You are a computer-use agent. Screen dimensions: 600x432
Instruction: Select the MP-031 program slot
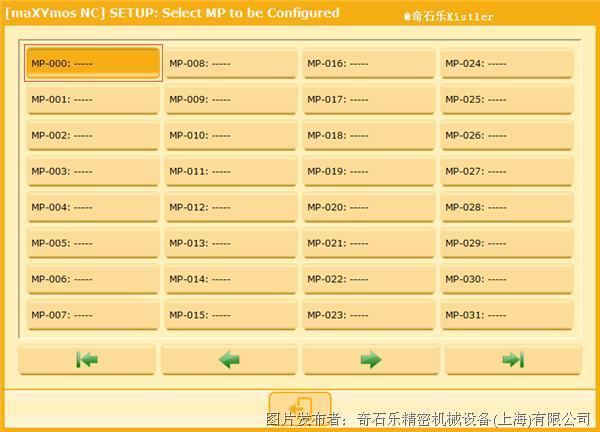[x=507, y=315]
